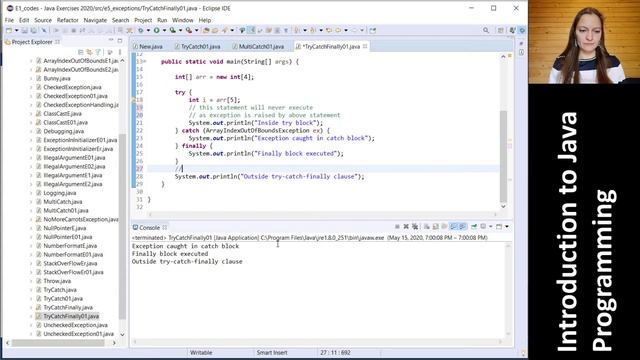The image size is (640, 360).
Task: Select the Console tab
Action: click(x=149, y=227)
